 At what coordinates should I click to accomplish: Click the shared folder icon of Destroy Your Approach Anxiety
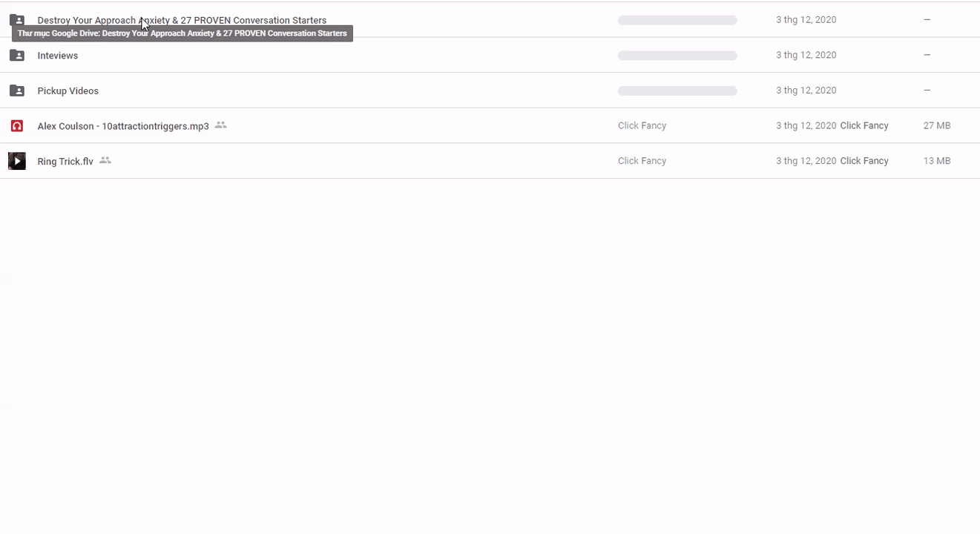point(17,20)
